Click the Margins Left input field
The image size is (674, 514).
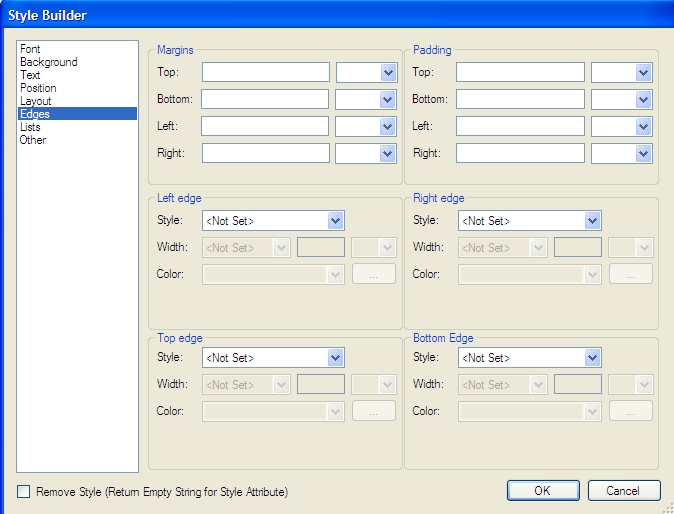pyautogui.click(x=265, y=126)
